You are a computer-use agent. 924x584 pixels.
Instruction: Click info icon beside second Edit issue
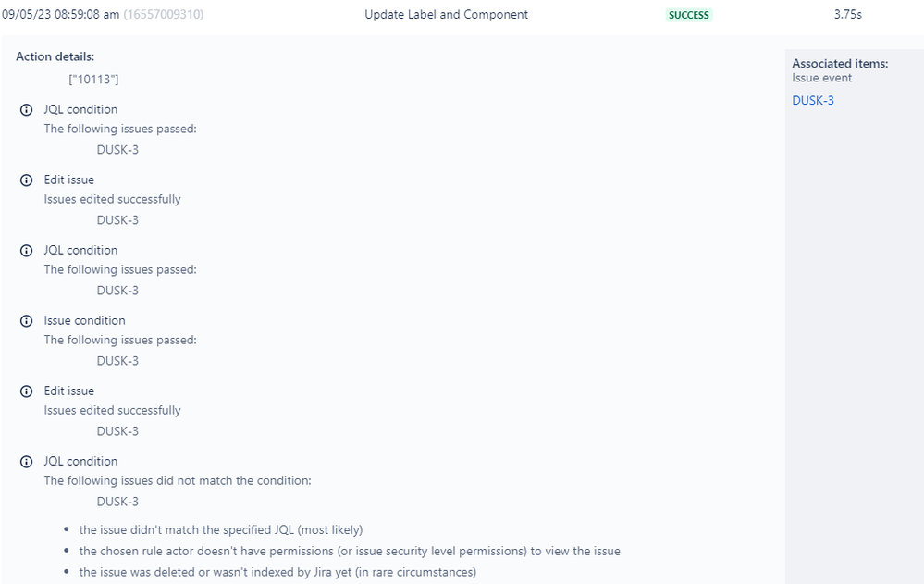point(27,391)
